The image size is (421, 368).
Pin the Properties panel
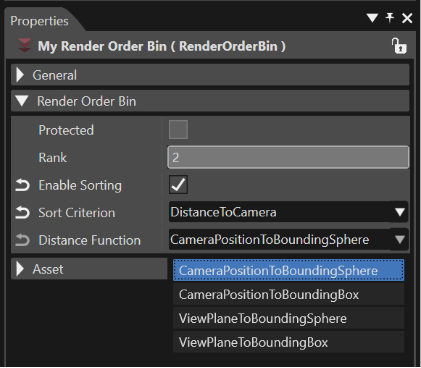(390, 18)
